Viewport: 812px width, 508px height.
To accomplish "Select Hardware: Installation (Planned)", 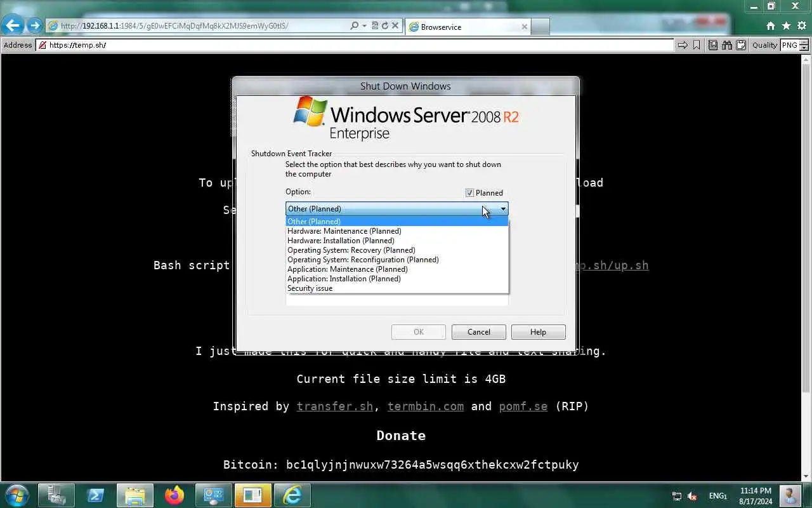I will tap(396, 241).
